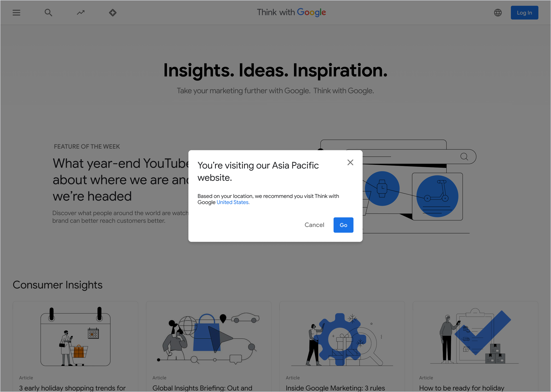Open the hamburger menu
The image size is (551, 392).
(16, 13)
